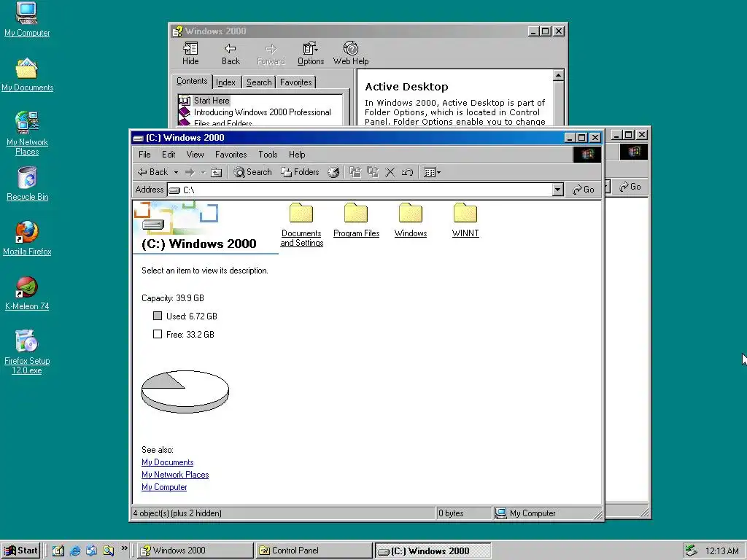Click scroll up arrow in Help content pane
Screen dimensions: 747x560
(x=558, y=75)
